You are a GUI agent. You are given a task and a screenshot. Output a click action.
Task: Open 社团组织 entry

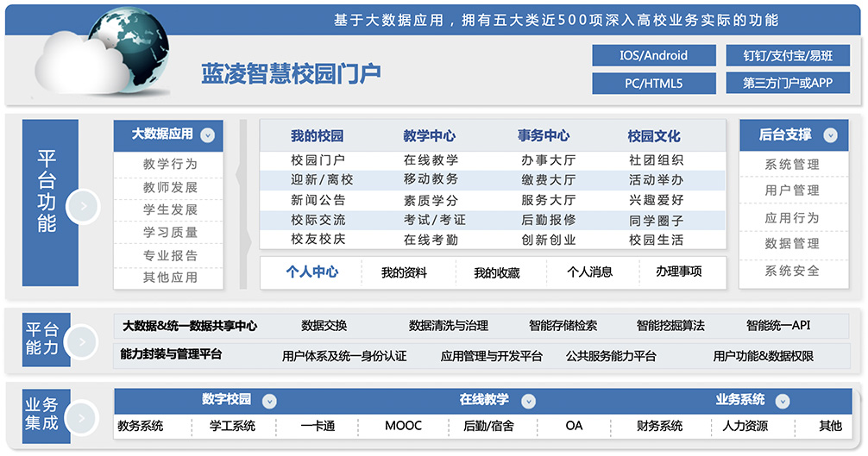pyautogui.click(x=656, y=160)
